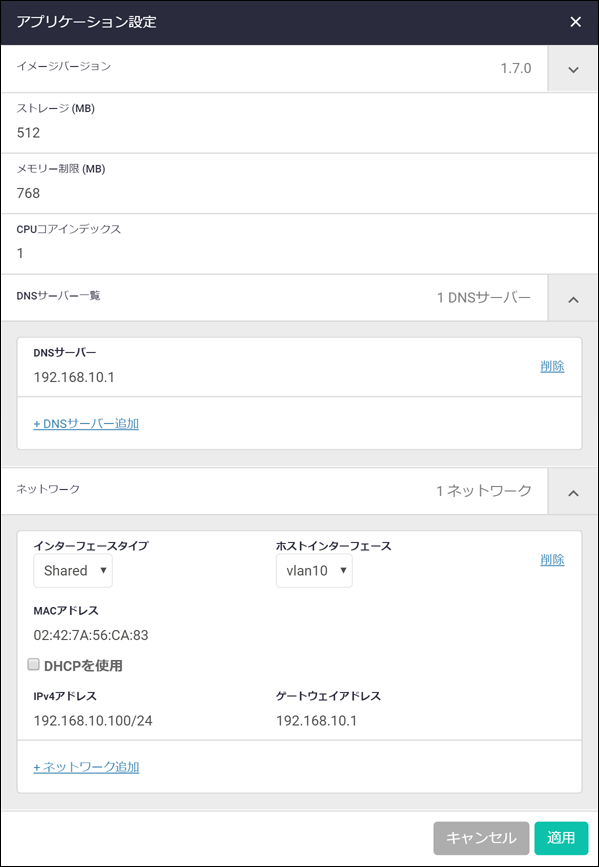Image resolution: width=599 pixels, height=867 pixels.
Task: Click the + ネットワーク追加 link
Action: pyautogui.click(x=86, y=767)
